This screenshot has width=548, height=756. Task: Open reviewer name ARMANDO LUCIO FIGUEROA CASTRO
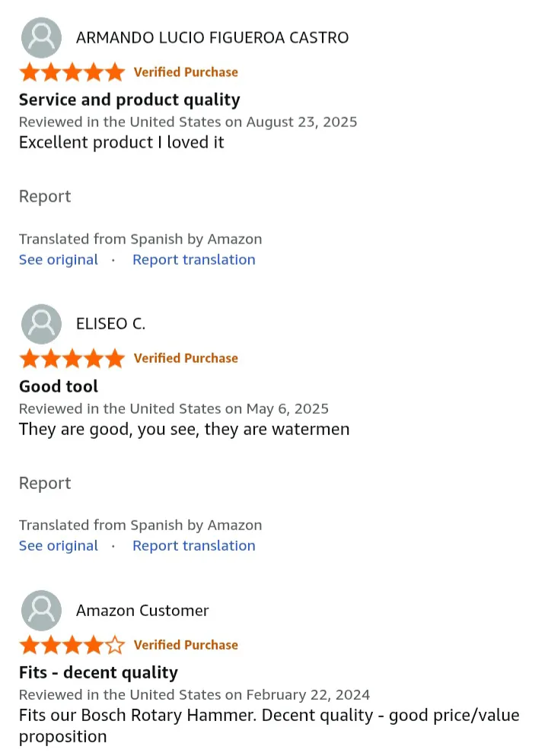[212, 37]
